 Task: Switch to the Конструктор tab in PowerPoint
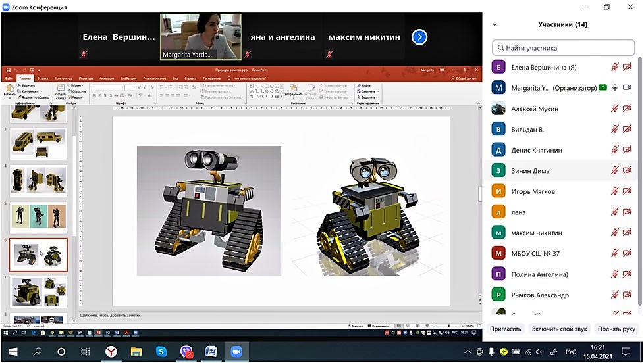(x=63, y=78)
